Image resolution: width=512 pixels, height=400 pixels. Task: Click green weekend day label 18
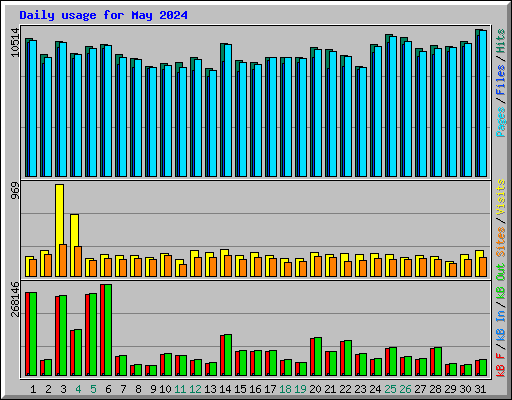click(285, 389)
